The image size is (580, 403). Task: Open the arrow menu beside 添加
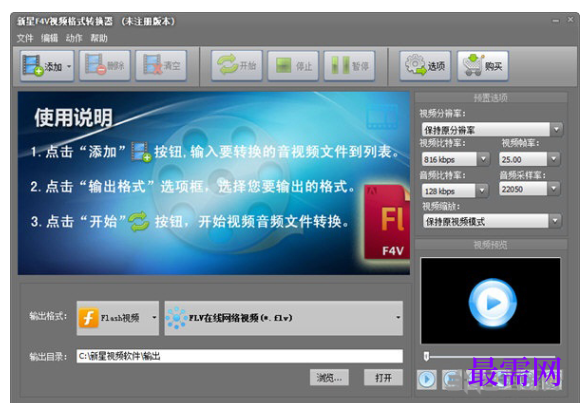tap(69, 67)
